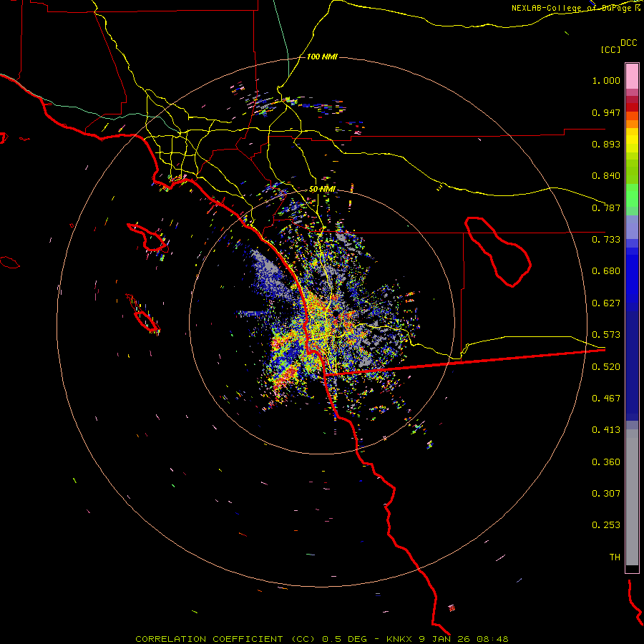Click the pink top segment of color bar
This screenshot has height=644, width=644.
point(632,76)
